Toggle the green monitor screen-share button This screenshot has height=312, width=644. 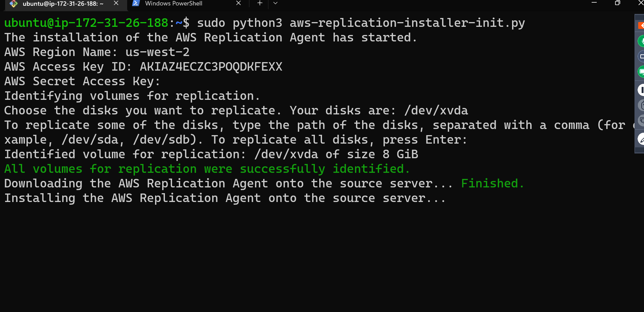(641, 72)
